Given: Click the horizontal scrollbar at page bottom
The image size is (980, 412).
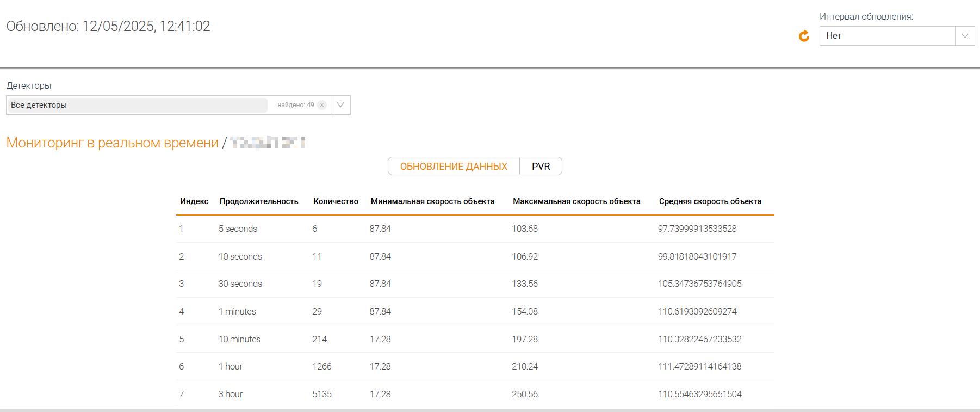Looking at the screenshot, I should click(490, 410).
